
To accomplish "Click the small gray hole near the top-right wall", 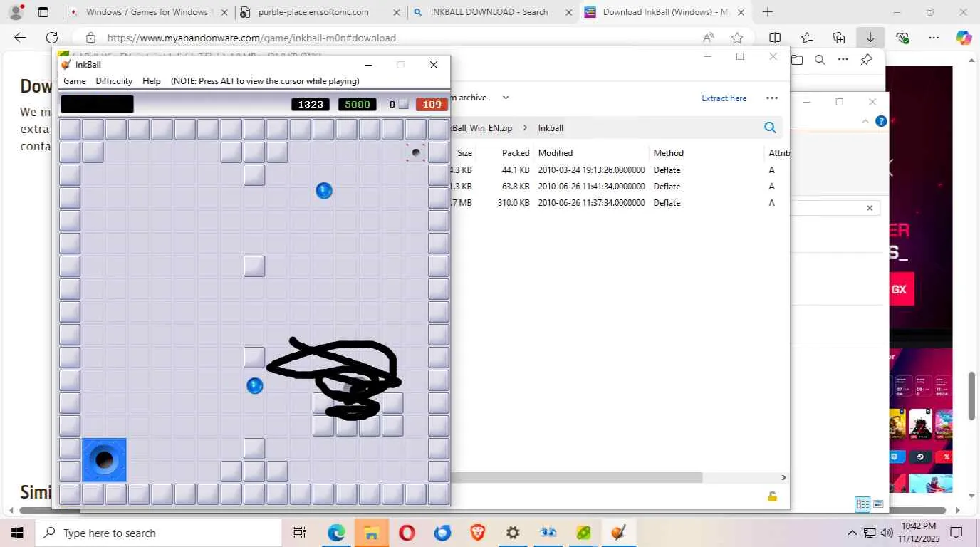I will [416, 152].
